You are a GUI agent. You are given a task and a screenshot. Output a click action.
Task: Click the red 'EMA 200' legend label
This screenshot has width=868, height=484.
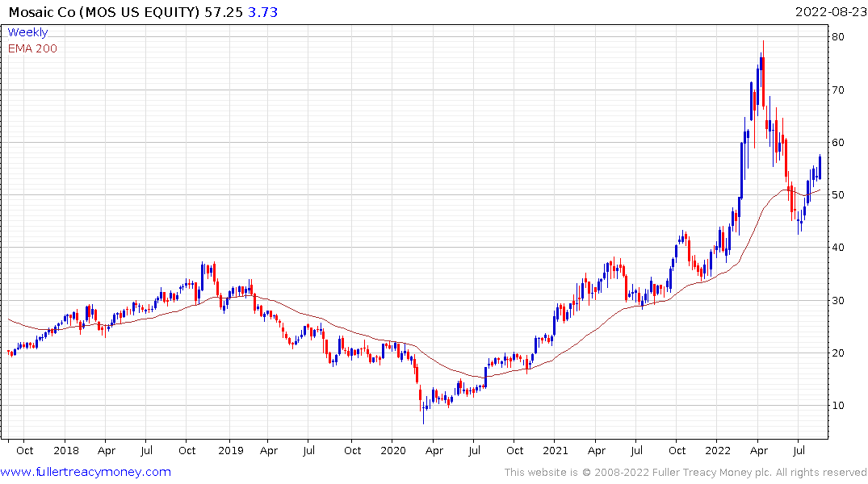(x=32, y=48)
